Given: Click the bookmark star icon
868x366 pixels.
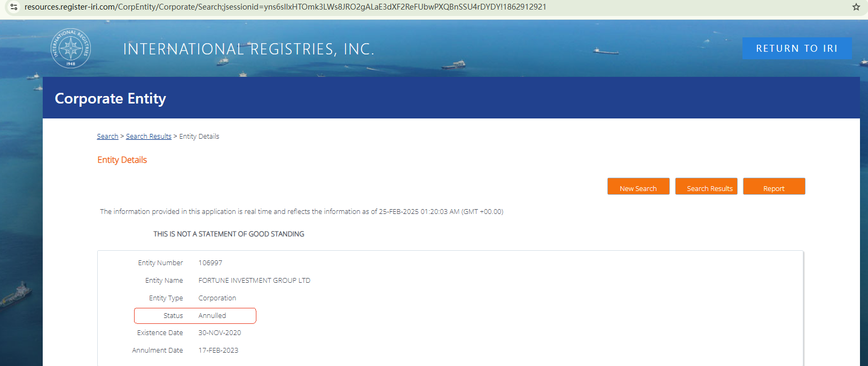Looking at the screenshot, I should 856,7.
